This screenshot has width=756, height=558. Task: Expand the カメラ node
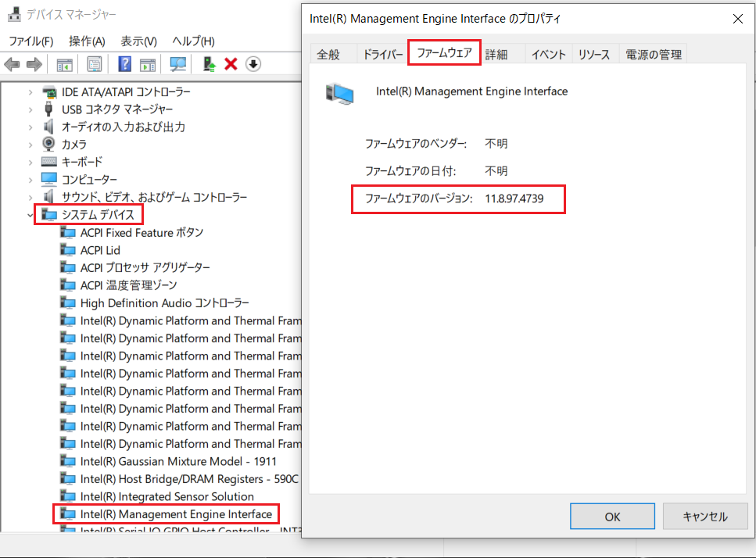(x=30, y=145)
